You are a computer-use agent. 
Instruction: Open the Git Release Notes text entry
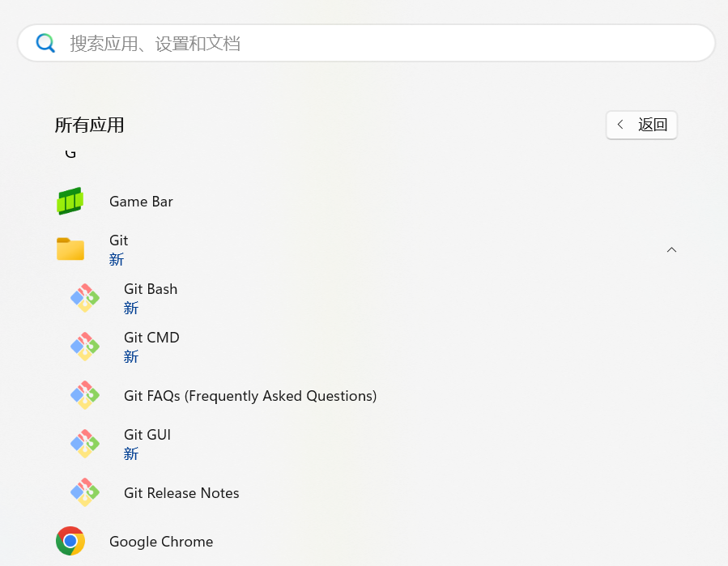(181, 493)
